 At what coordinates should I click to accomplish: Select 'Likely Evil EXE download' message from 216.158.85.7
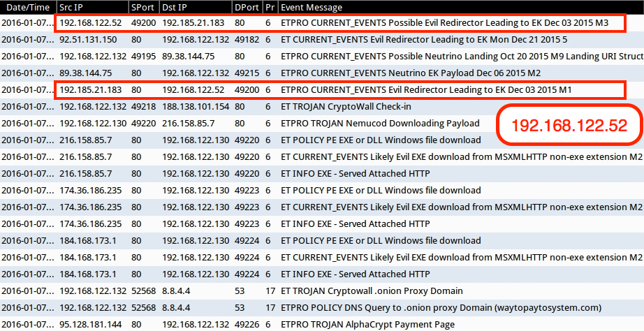462,157
